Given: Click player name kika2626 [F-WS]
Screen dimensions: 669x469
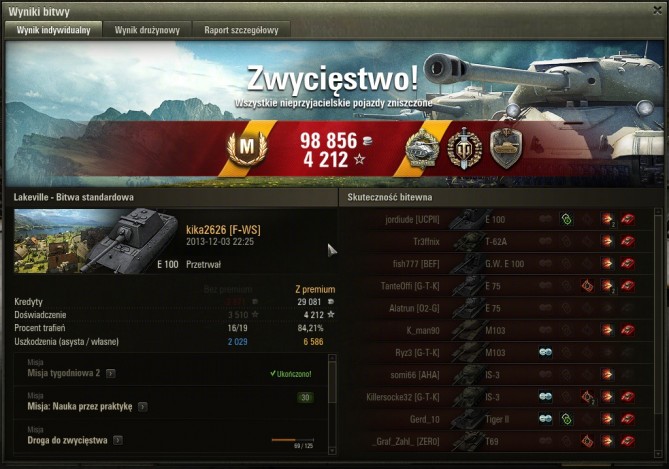Looking at the screenshot, I should pos(223,230).
